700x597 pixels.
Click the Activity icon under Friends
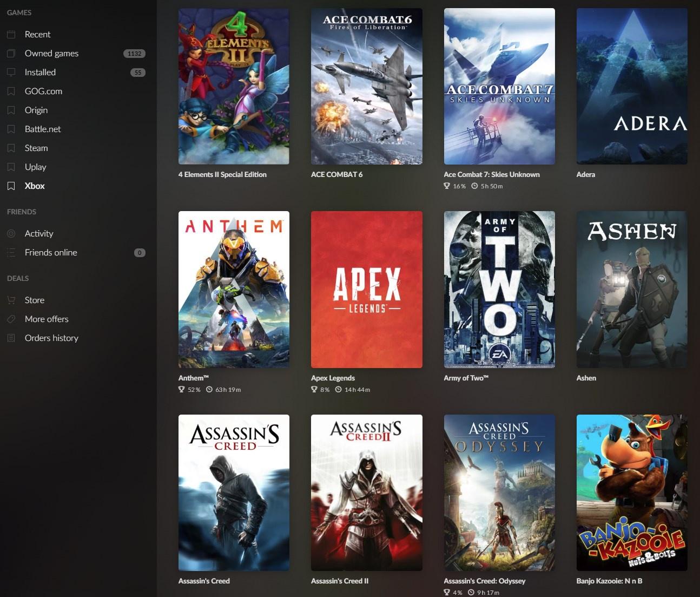coord(11,234)
